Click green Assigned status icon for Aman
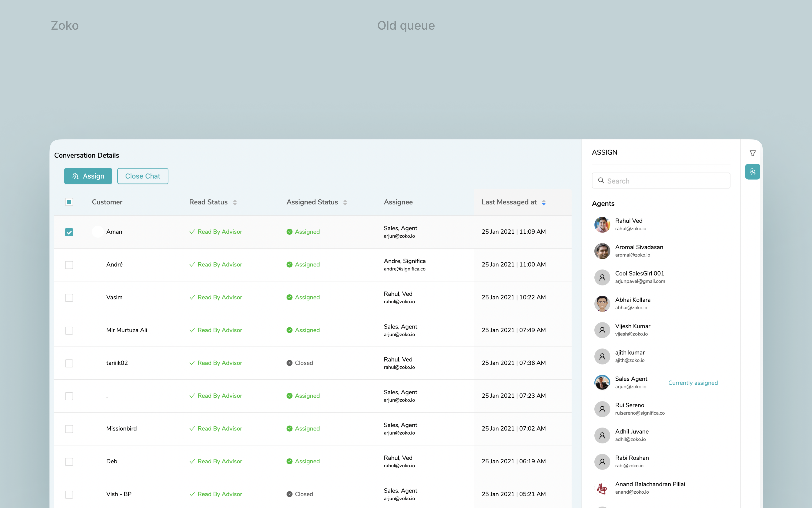The width and height of the screenshot is (812, 508). tap(289, 232)
